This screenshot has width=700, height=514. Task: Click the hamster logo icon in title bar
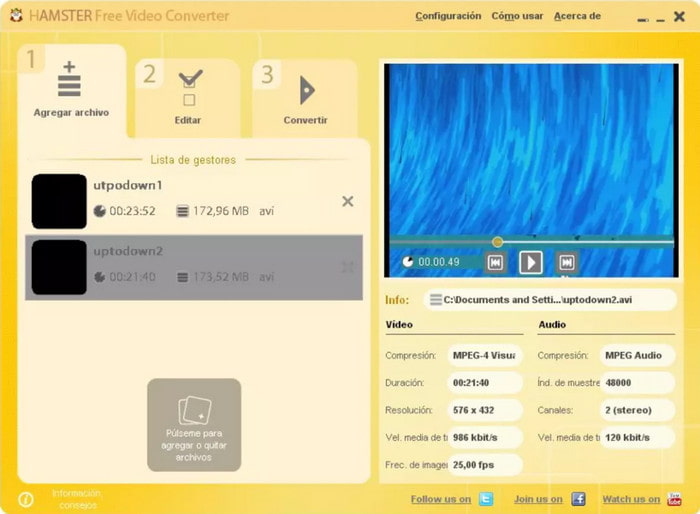16,16
